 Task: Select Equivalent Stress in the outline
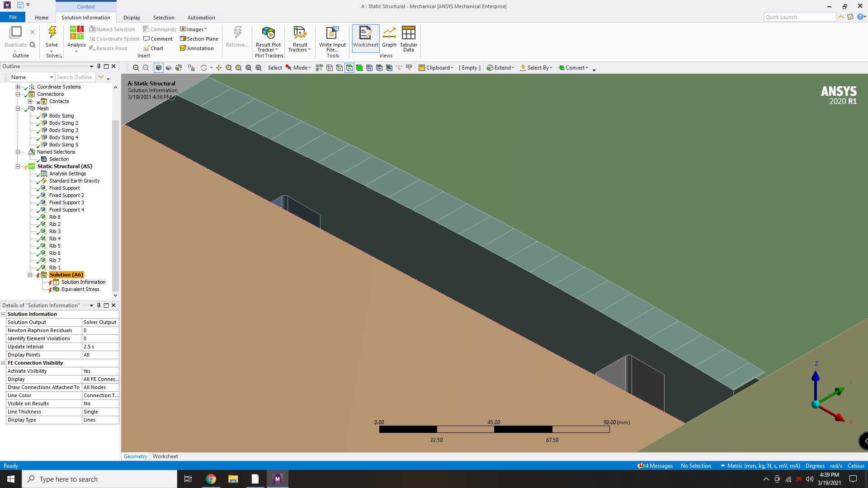[x=80, y=289]
